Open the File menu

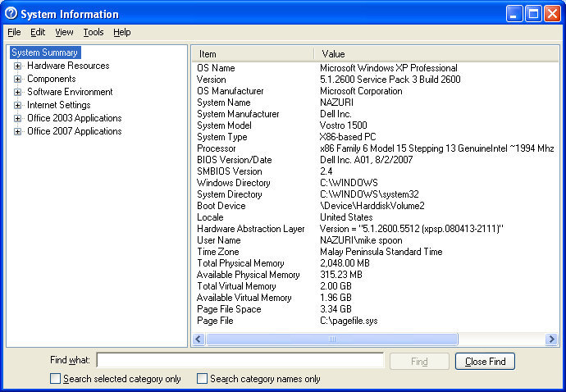pyautogui.click(x=14, y=32)
